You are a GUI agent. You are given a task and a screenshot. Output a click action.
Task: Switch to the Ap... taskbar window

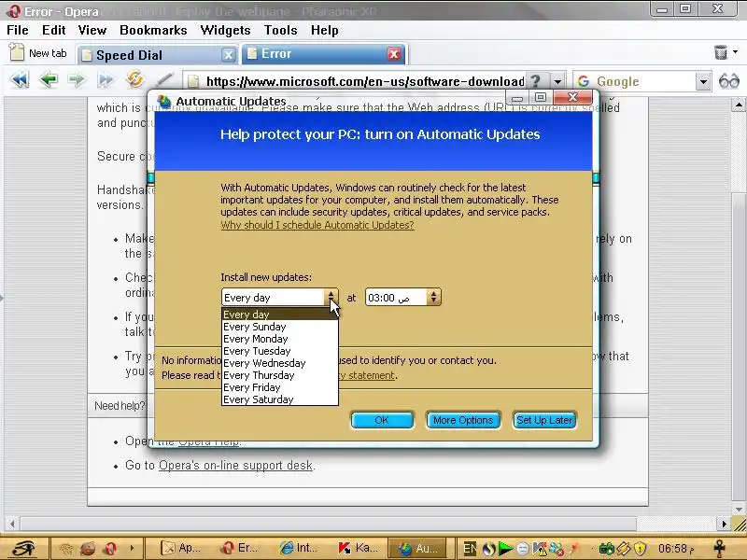coord(181,548)
